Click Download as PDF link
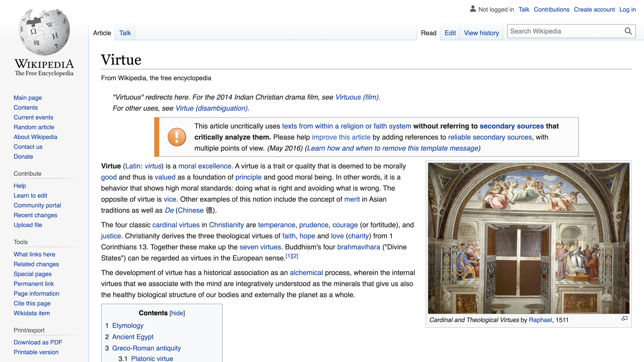Image resolution: width=644 pixels, height=362 pixels. point(38,342)
